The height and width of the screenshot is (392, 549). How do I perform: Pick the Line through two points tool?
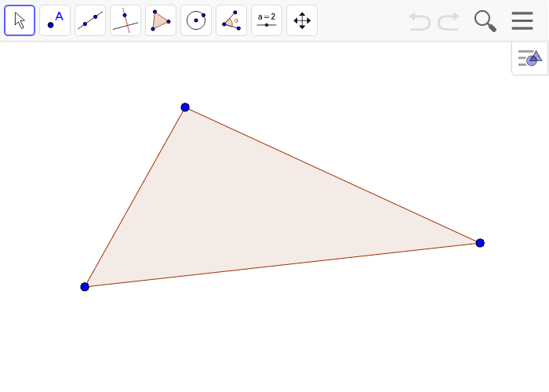[x=90, y=20]
